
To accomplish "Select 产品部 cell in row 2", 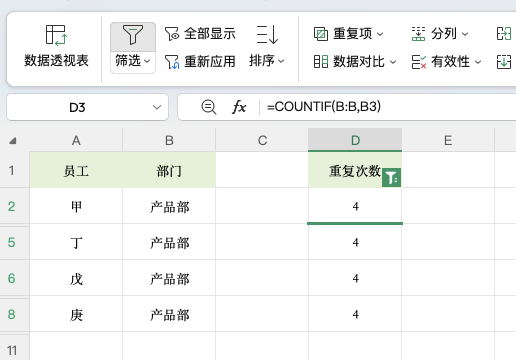I will click(x=169, y=206).
